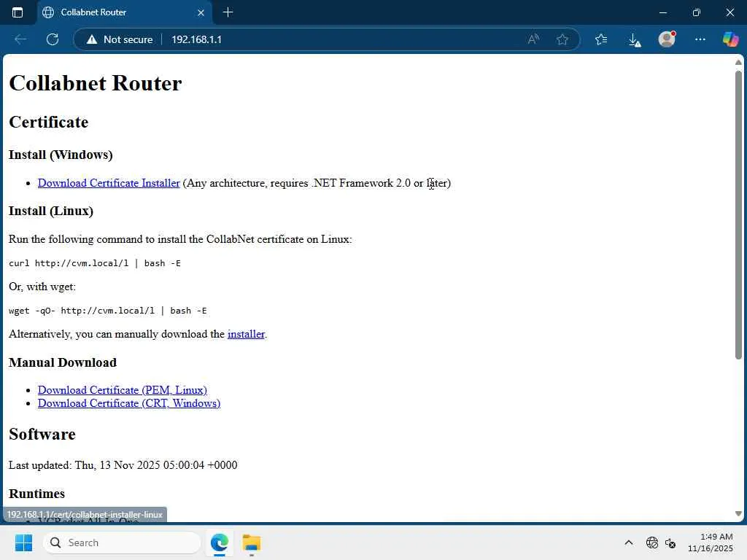Click the Manual Download heading
747x560 pixels.
63,362
